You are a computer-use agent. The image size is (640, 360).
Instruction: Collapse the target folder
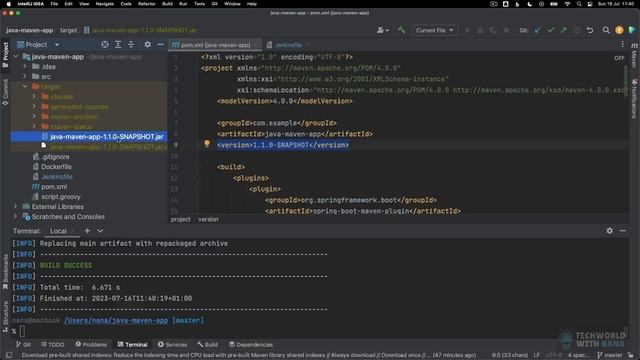click(25, 87)
